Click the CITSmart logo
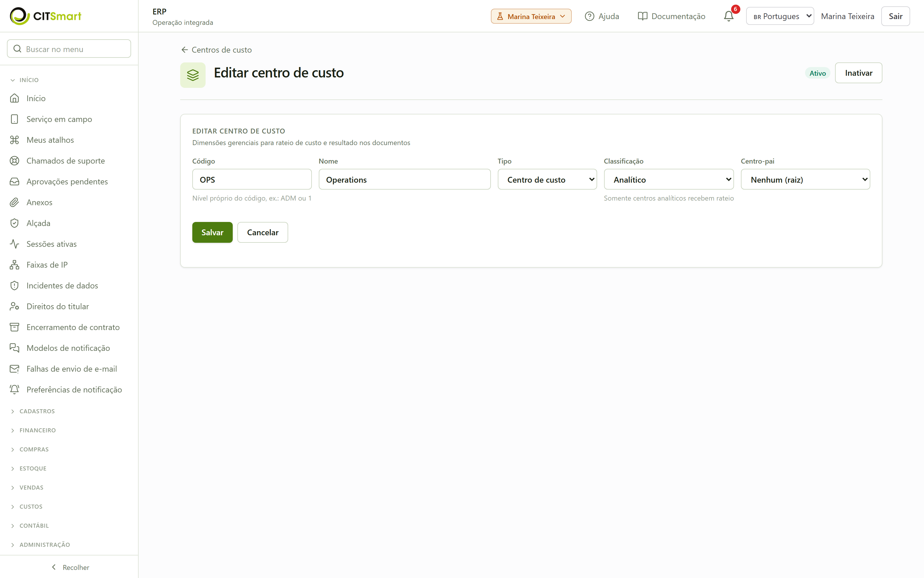The height and width of the screenshot is (578, 924). pos(45,16)
